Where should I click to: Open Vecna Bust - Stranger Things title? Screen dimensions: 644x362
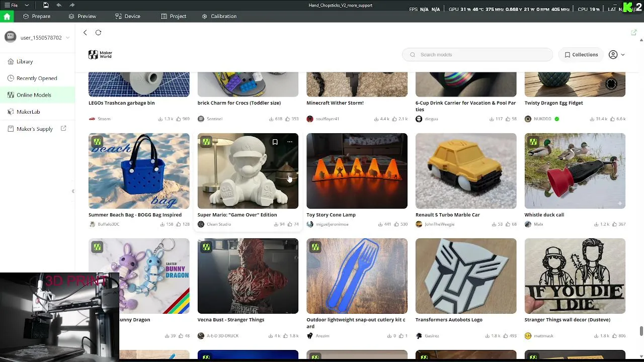tap(231, 320)
